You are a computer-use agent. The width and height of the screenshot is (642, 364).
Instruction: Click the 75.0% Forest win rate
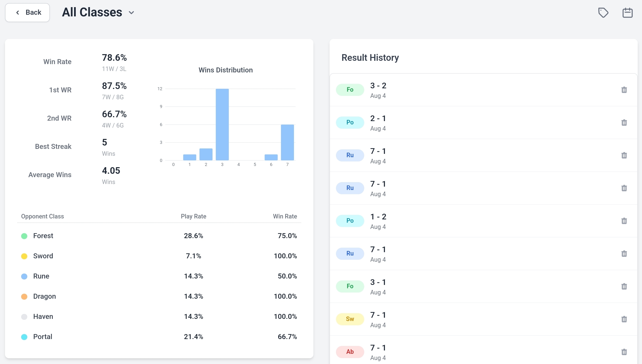coord(287,236)
